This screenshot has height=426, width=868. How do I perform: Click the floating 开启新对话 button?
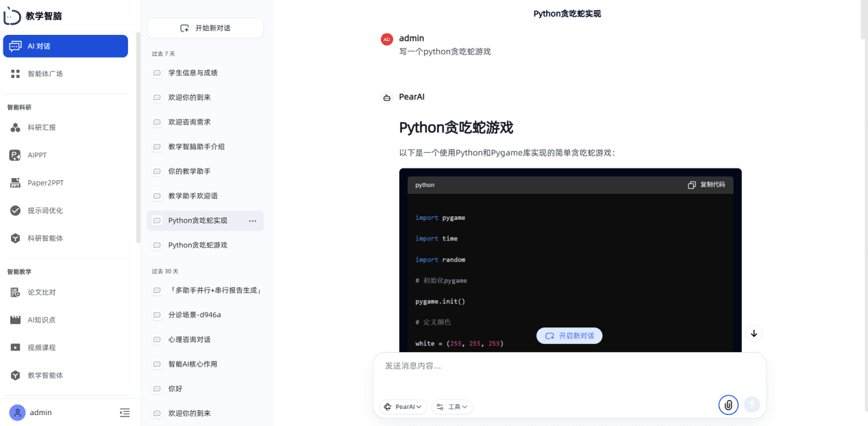569,336
